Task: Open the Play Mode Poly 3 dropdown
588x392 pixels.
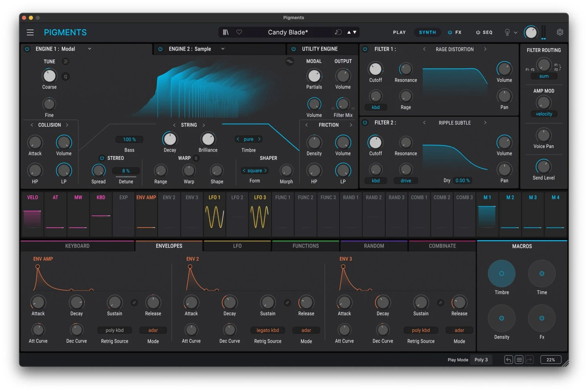Action: click(x=481, y=359)
